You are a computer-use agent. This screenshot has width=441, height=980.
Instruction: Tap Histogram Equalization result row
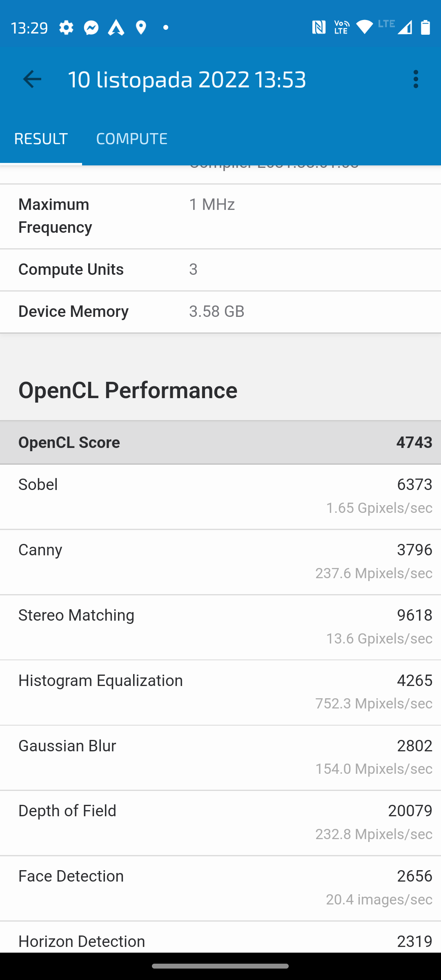click(220, 693)
